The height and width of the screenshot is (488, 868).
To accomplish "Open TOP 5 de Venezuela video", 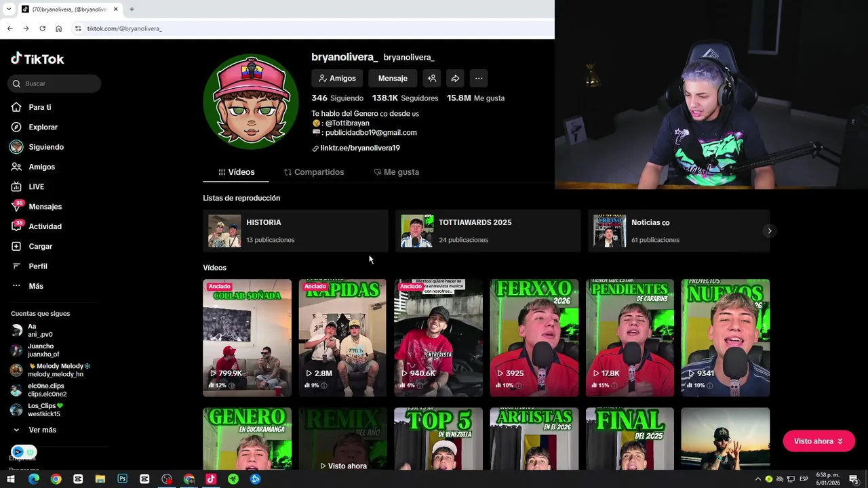I will point(438,439).
